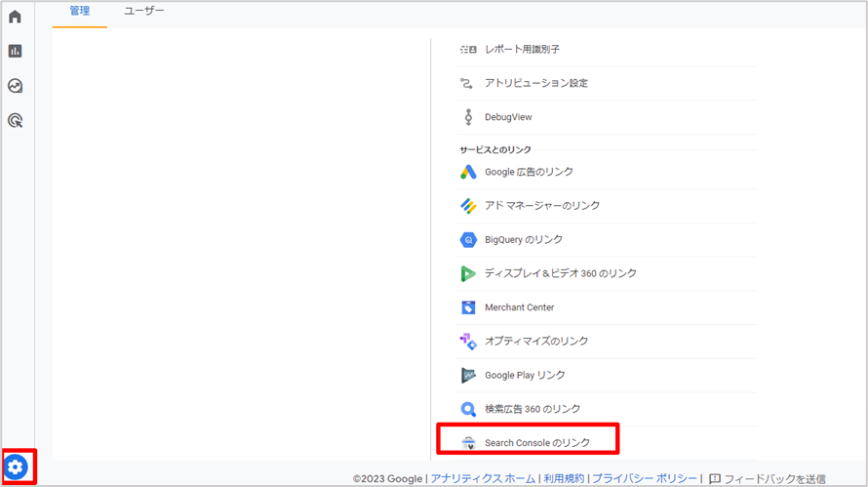Screen dimensions: 868x487
Task: Open Reports bar chart icon in sidebar
Action: (15, 51)
